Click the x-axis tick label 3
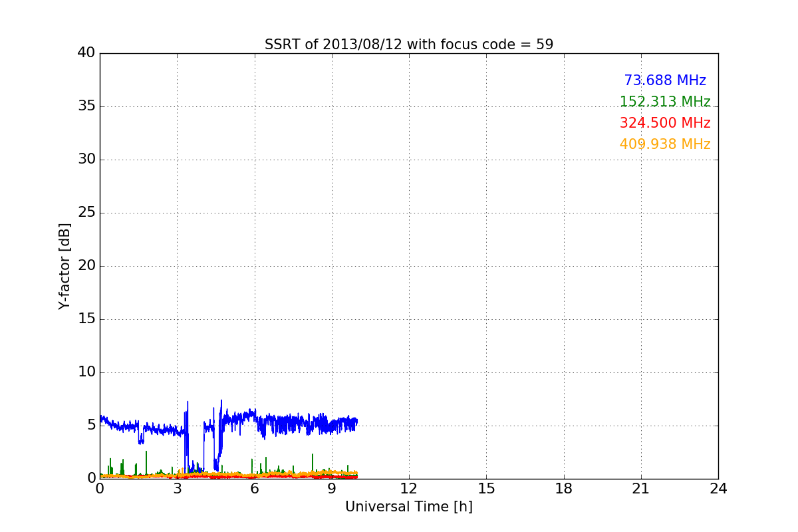Screen dimensions: 798x532 click(x=177, y=489)
